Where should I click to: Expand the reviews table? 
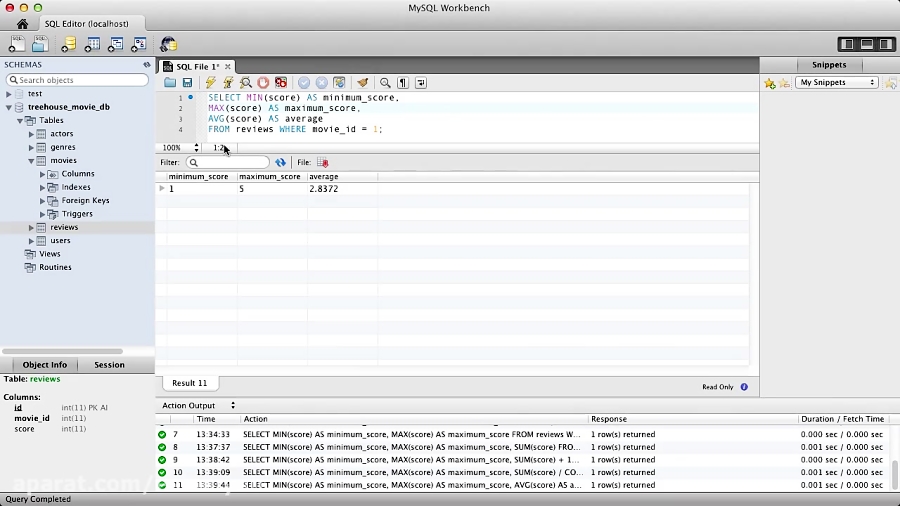32,227
